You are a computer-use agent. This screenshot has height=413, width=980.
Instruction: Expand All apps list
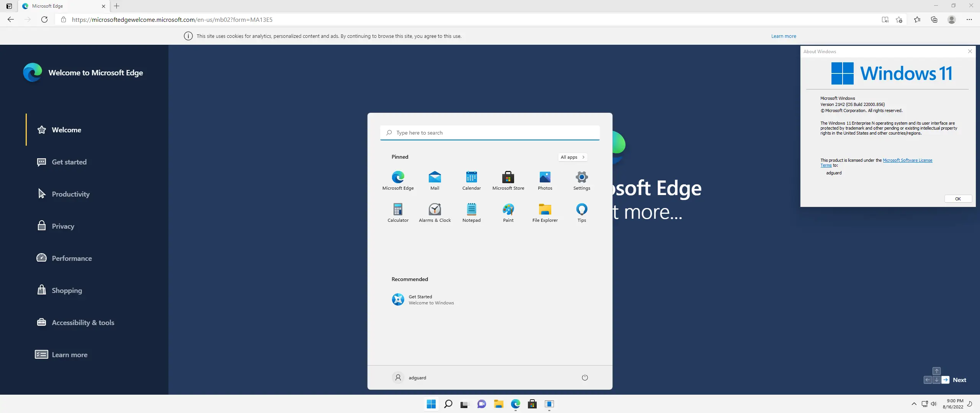tap(572, 157)
